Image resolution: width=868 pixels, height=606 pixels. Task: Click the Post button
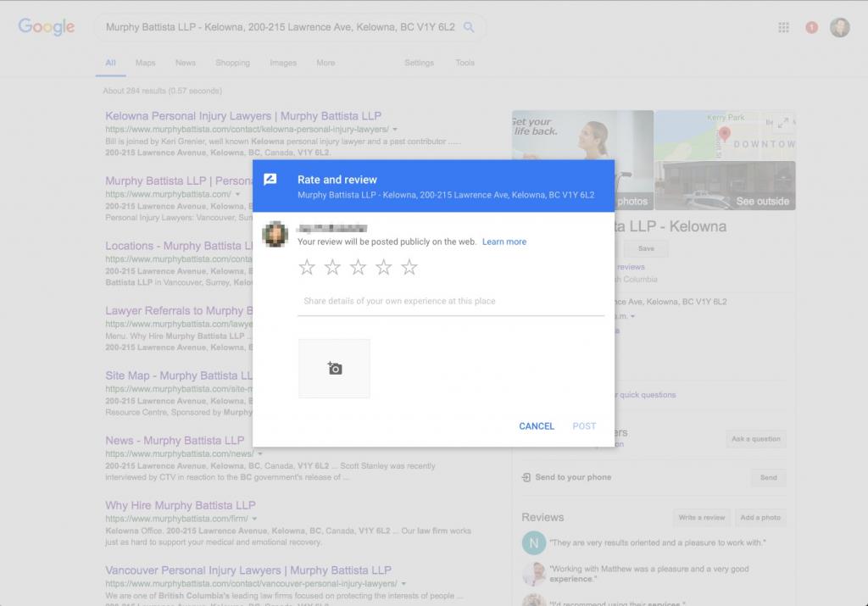point(584,426)
